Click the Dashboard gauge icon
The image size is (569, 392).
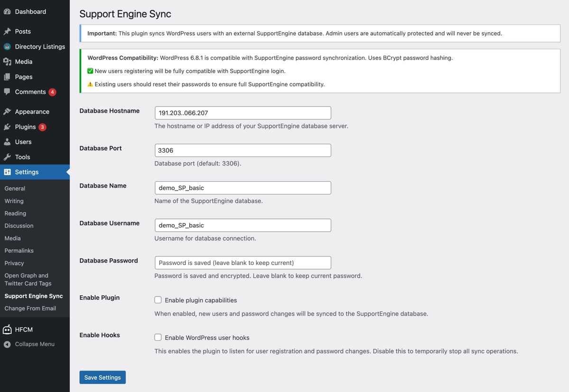click(x=7, y=11)
